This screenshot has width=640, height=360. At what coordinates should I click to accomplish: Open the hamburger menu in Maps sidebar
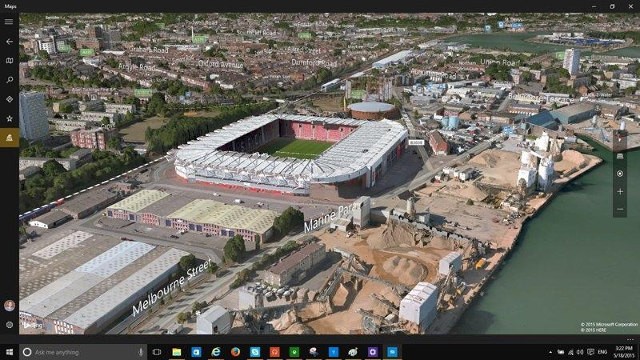[x=9, y=22]
